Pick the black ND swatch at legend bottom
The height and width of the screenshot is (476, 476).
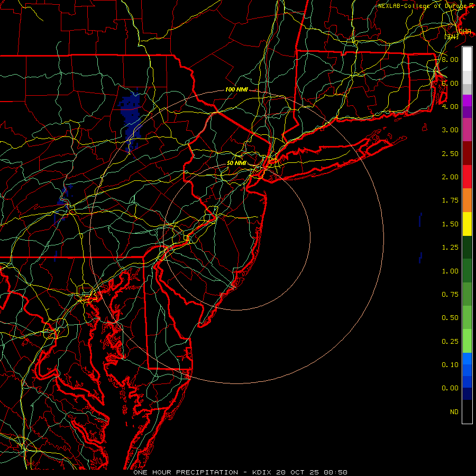coord(467,411)
